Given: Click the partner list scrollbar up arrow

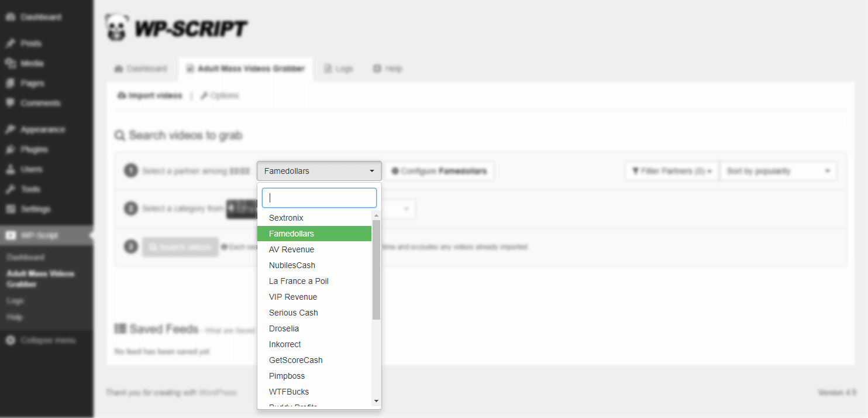Looking at the screenshot, I should (x=376, y=215).
